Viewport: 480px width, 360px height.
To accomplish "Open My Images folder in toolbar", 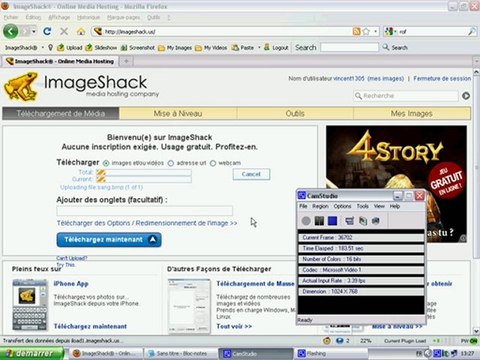I will pos(175,48).
